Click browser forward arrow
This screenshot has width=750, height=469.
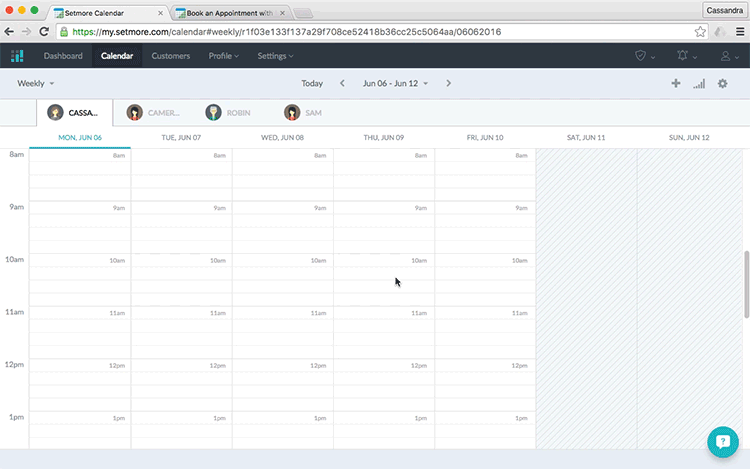click(26, 32)
